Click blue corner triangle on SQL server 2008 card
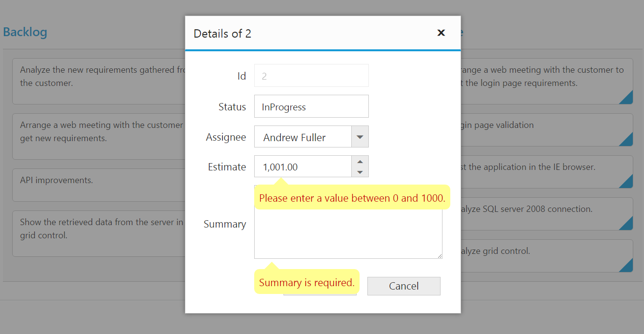 [x=627, y=225]
